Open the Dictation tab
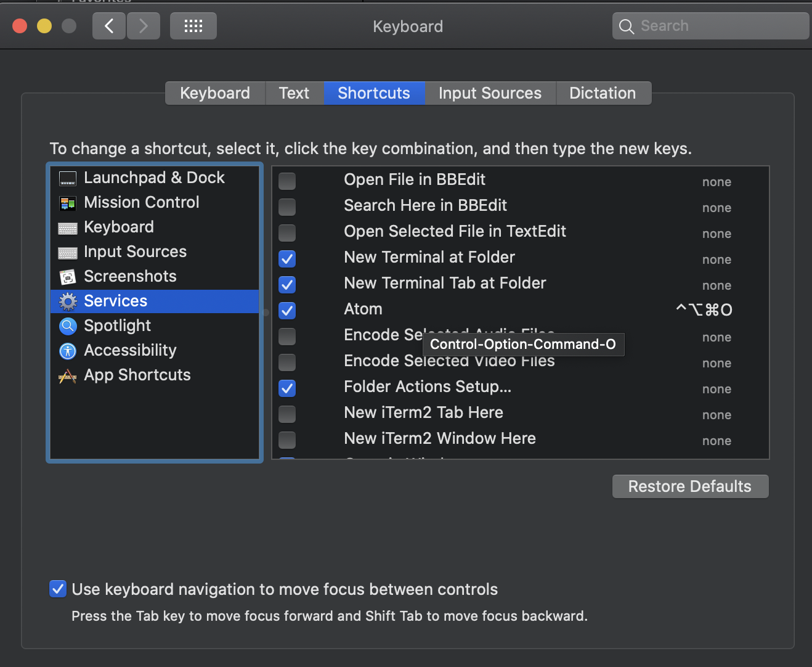Screen dimensions: 812x667 point(602,93)
